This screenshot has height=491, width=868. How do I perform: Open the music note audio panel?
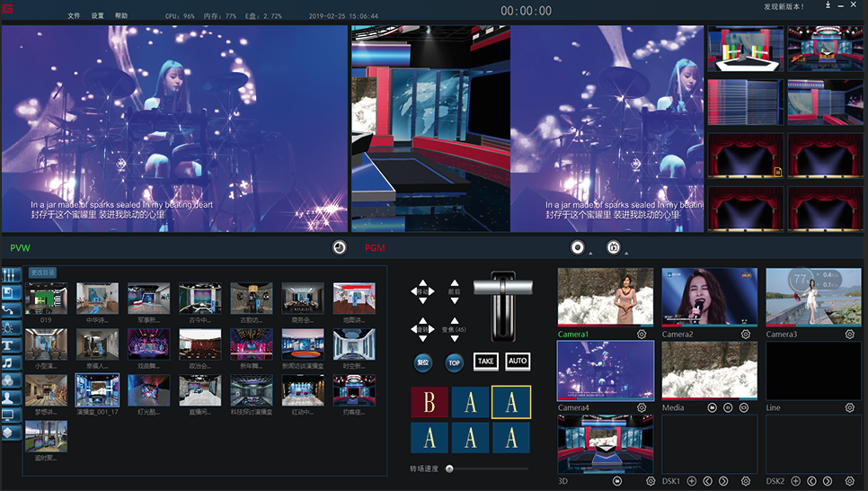(12, 362)
